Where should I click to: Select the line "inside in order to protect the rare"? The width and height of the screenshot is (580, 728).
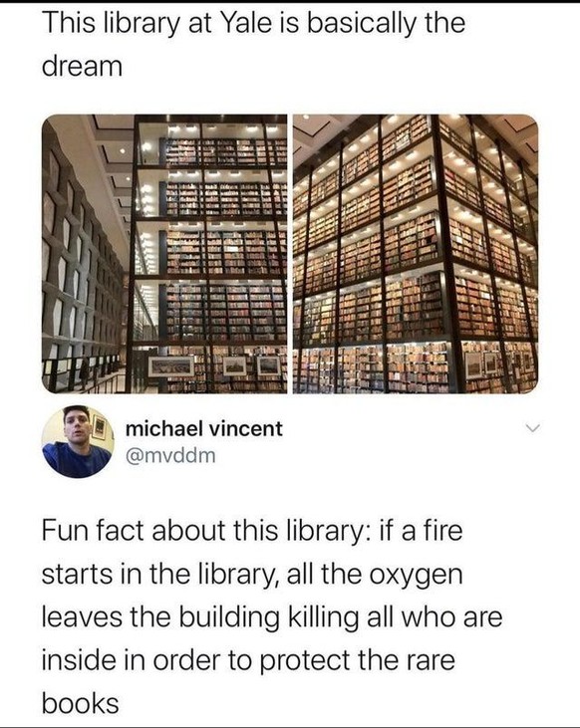(248, 660)
